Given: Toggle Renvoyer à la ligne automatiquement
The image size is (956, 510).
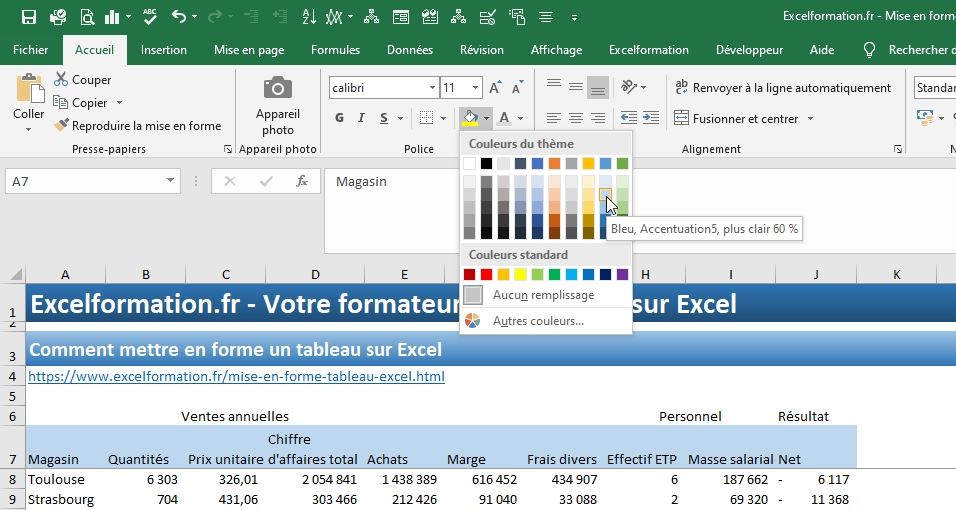Looking at the screenshot, I should (783, 88).
